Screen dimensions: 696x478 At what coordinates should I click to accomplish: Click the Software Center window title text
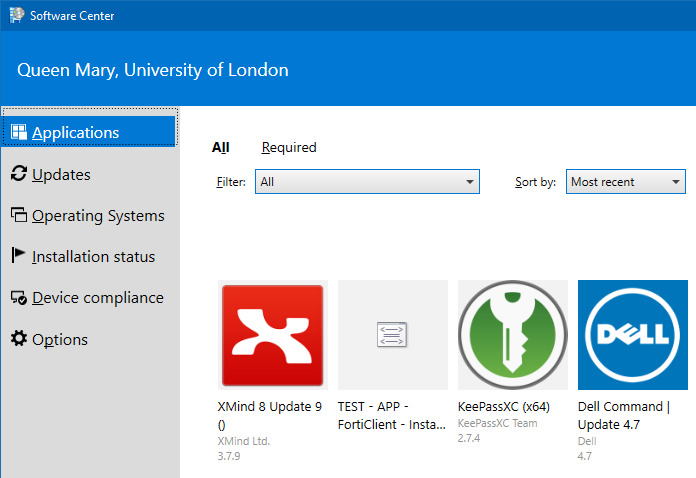(72, 16)
